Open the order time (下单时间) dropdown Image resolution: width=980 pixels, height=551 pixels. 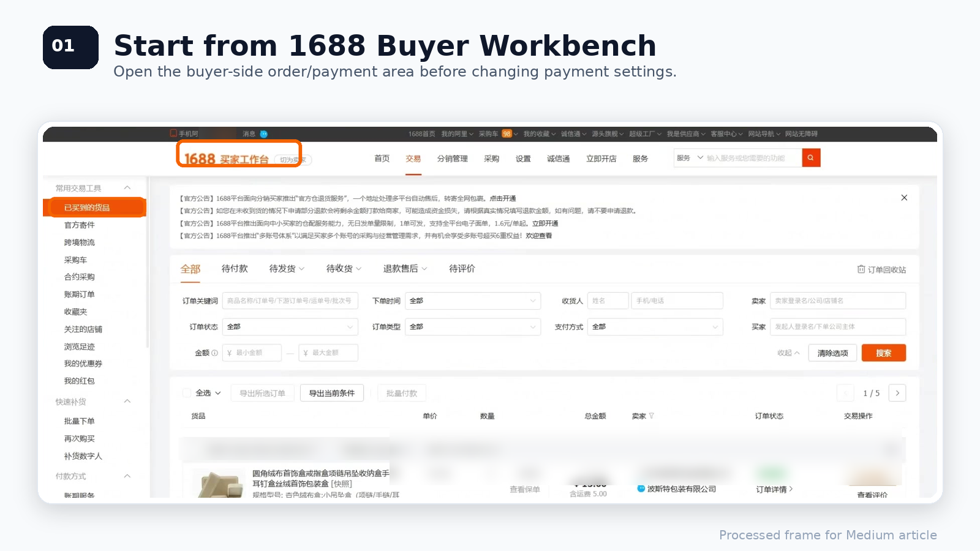473,301
